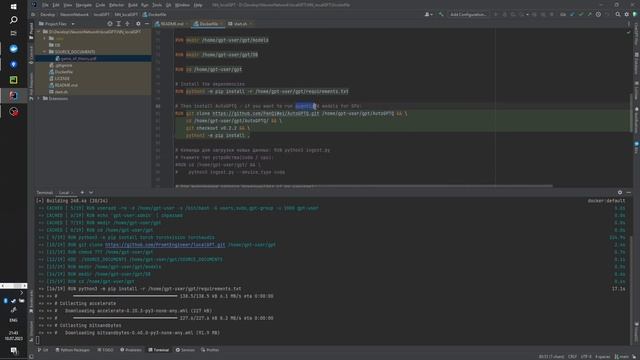The image size is (640, 360).
Task: Open project panel gear options
Action: pos(138,24)
